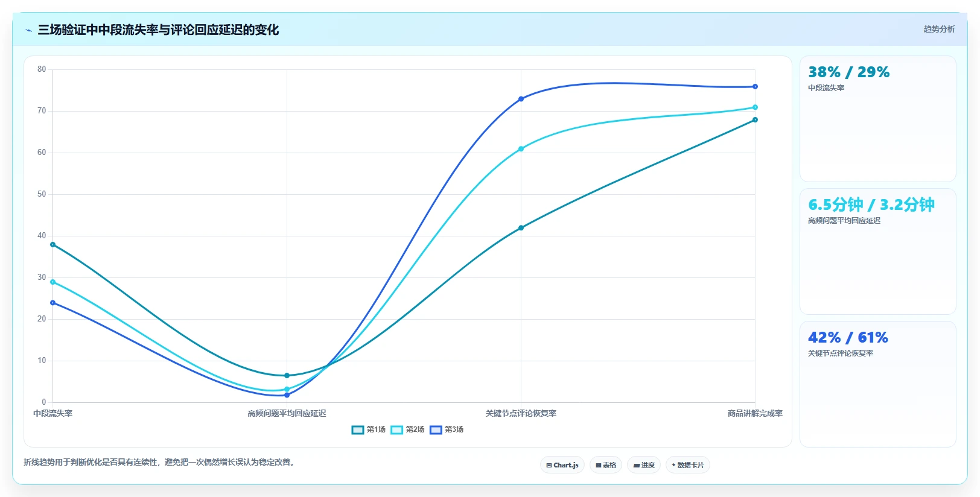
Task: Click the y-axis tick label 20
Action: click(42, 319)
